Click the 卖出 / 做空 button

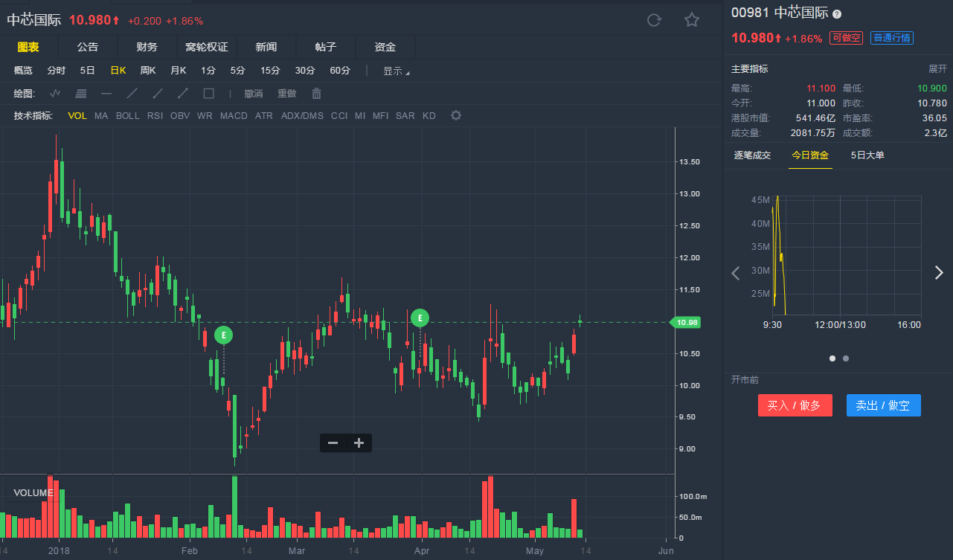tap(883, 405)
